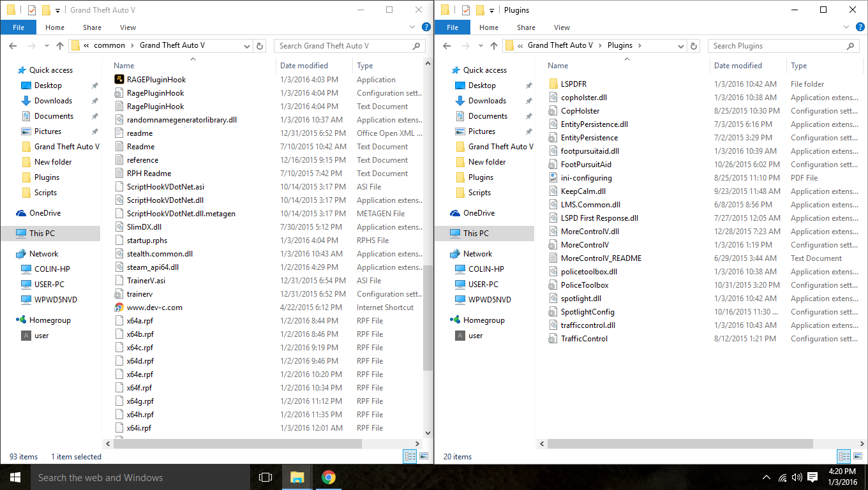The height and width of the screenshot is (490, 868).
Task: Switch Grand Theft Auto V window to large icons view
Action: 423,456
